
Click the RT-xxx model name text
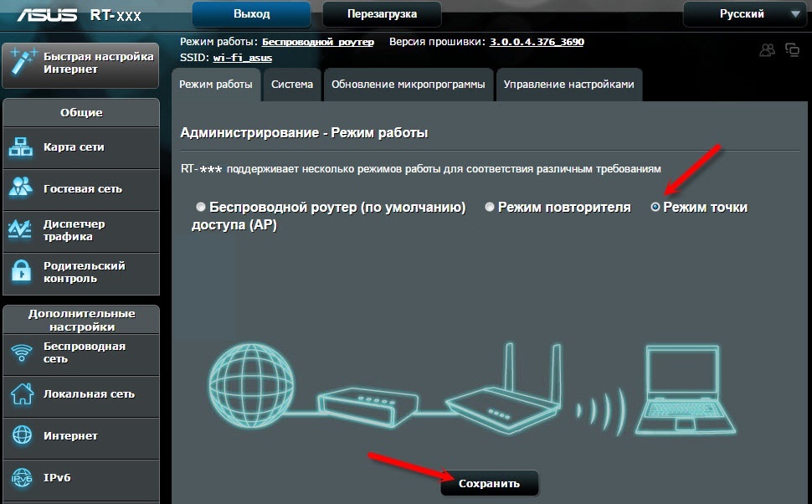click(x=116, y=15)
